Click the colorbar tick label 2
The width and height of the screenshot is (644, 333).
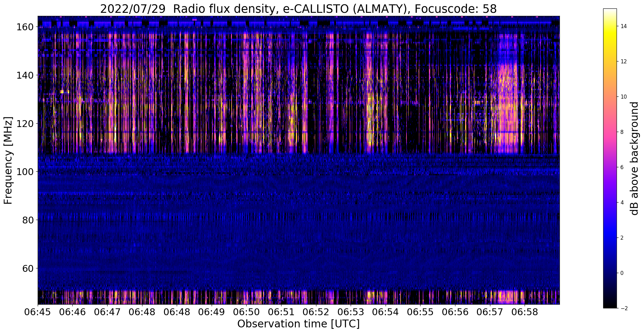(x=622, y=238)
